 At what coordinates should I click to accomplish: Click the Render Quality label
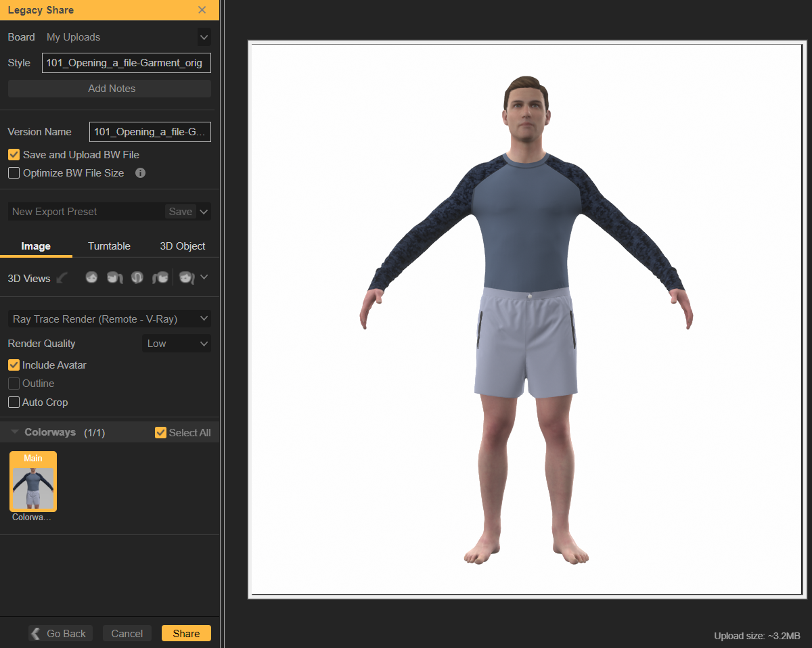pyautogui.click(x=41, y=344)
